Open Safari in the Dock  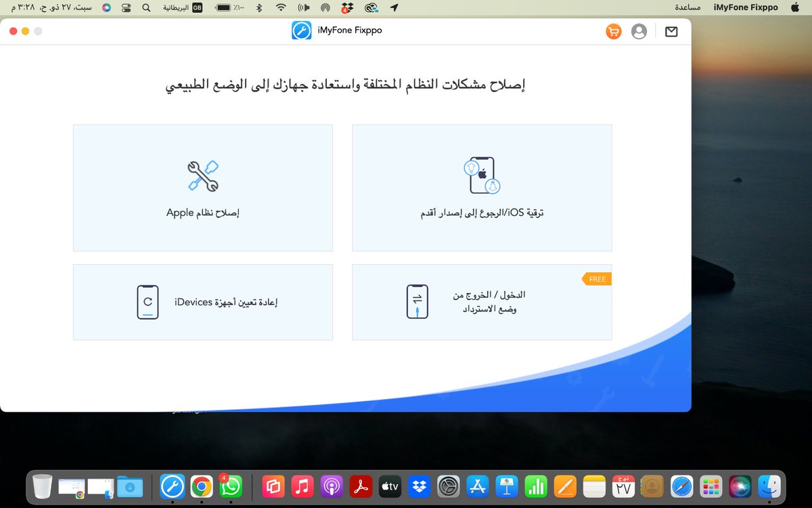tap(681, 486)
